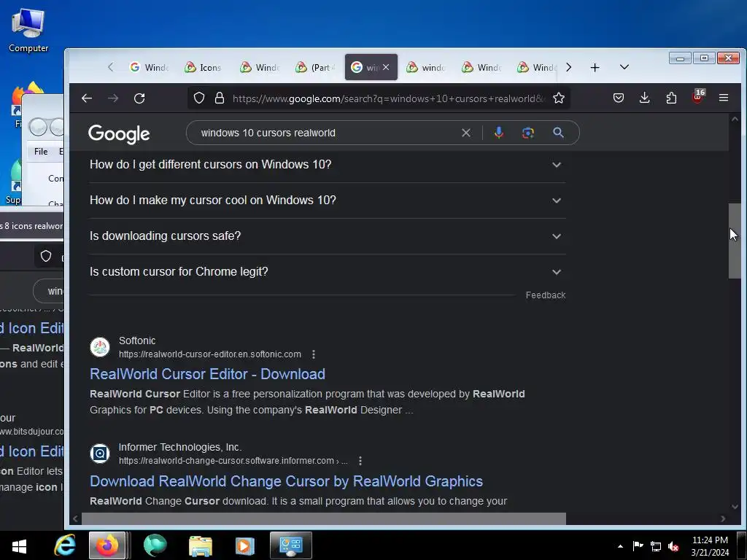Click the Feedback link

pos(546,295)
